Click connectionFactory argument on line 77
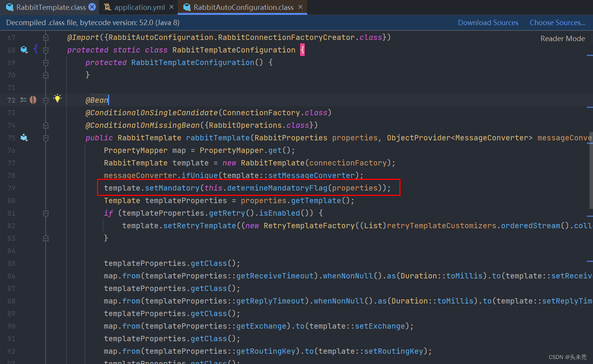 (x=348, y=163)
